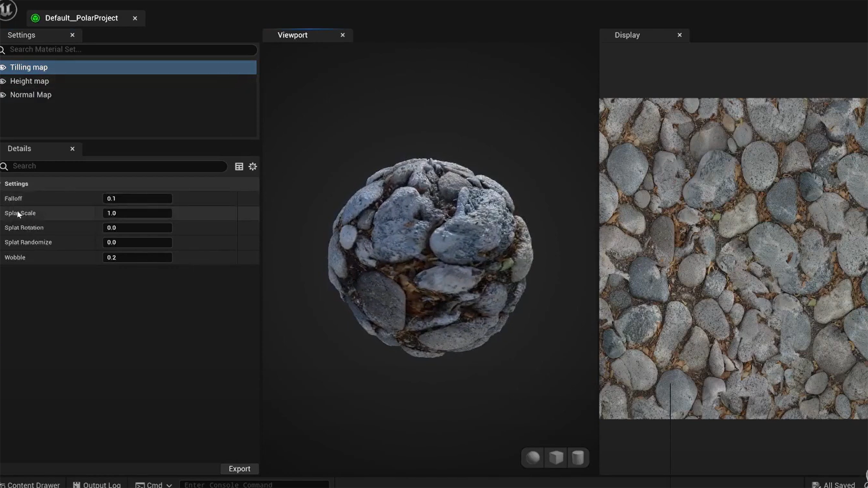868x488 pixels.
Task: Open the Output Log
Action: pos(97,484)
